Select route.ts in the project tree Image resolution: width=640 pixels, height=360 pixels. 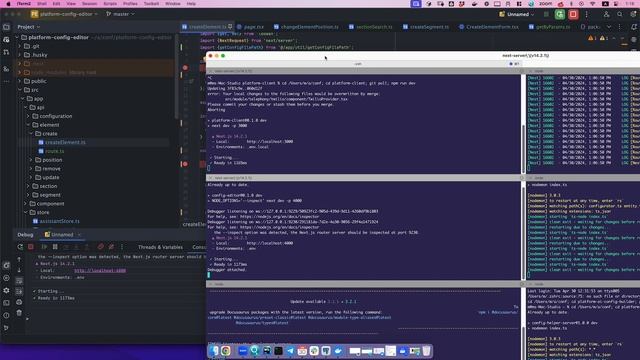(x=54, y=151)
